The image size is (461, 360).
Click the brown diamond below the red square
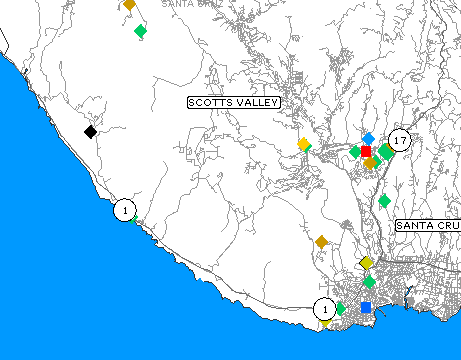click(370, 163)
